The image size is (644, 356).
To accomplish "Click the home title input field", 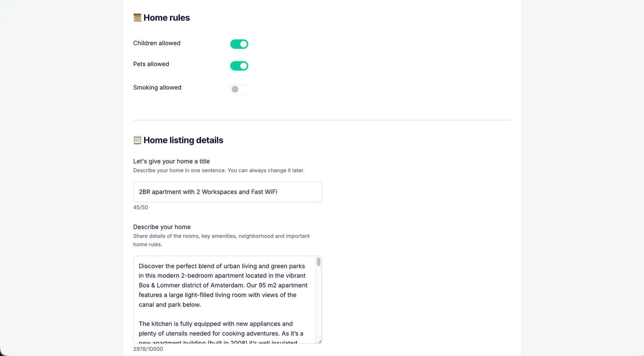I will tap(227, 192).
